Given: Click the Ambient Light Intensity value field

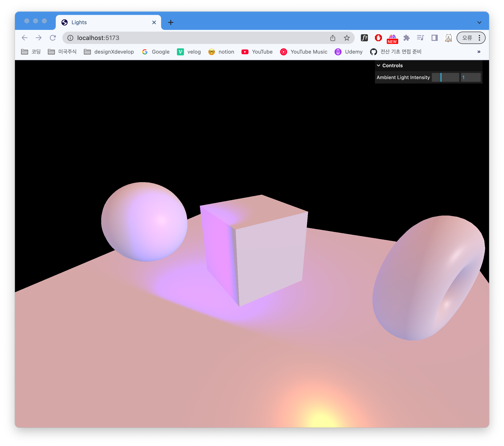Looking at the screenshot, I should point(470,77).
